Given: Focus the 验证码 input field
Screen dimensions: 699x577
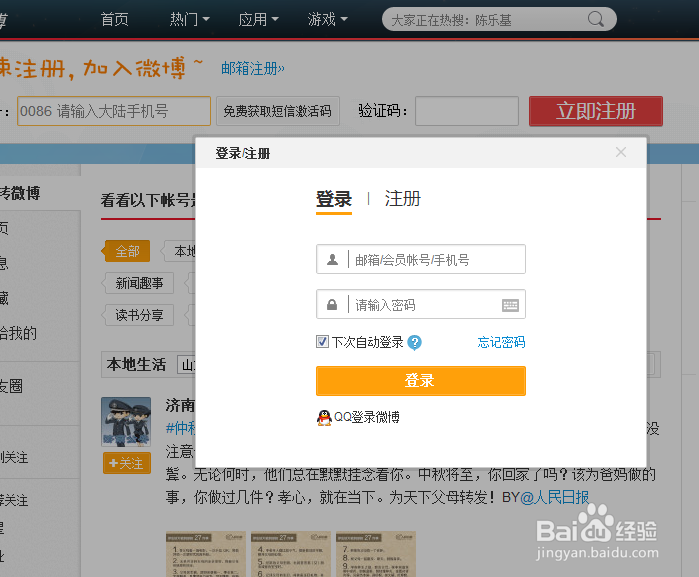Looking at the screenshot, I should 467,111.
